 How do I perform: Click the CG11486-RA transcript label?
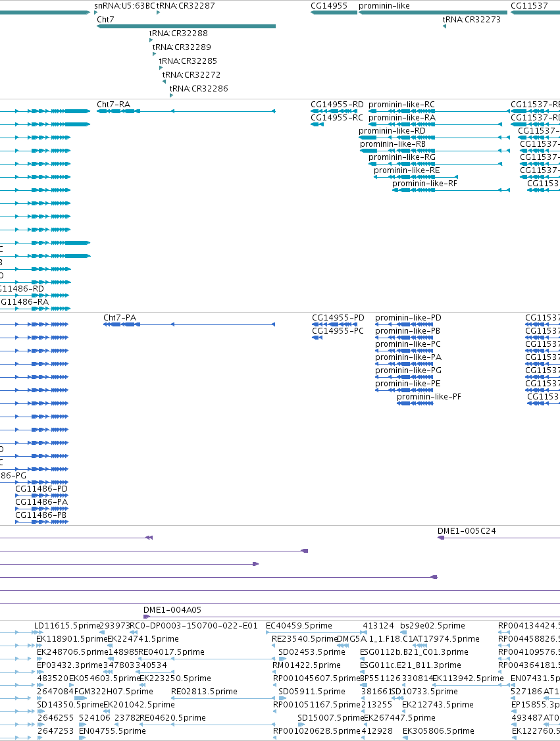24,302
